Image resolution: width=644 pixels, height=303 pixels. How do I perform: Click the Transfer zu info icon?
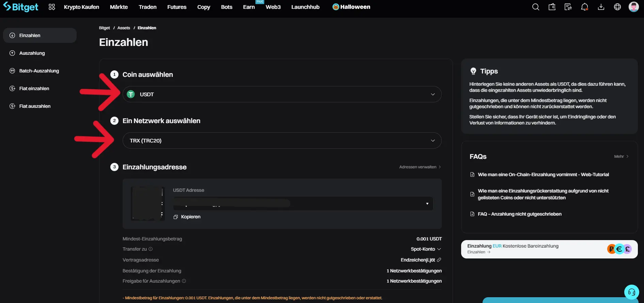tap(151, 249)
